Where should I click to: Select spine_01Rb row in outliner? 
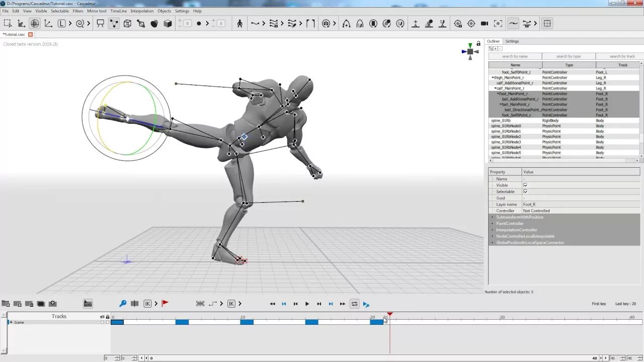[563, 121]
